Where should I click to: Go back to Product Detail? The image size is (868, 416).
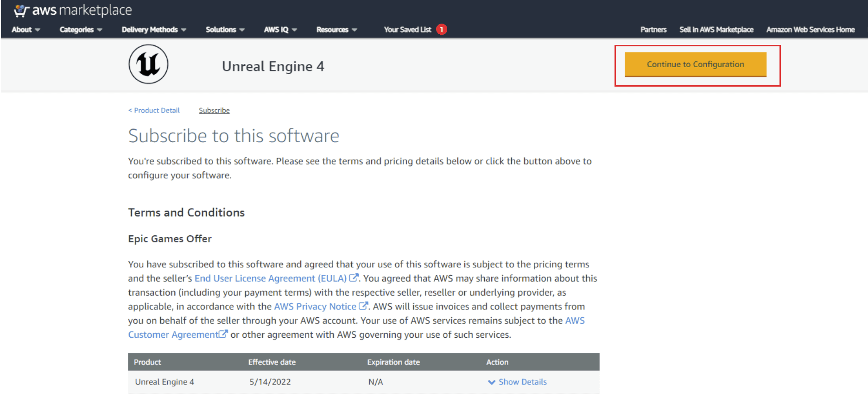pos(154,110)
